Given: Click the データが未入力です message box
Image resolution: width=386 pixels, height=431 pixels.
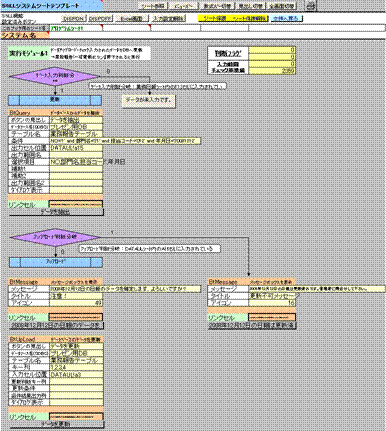Looking at the screenshot, I should (148, 100).
